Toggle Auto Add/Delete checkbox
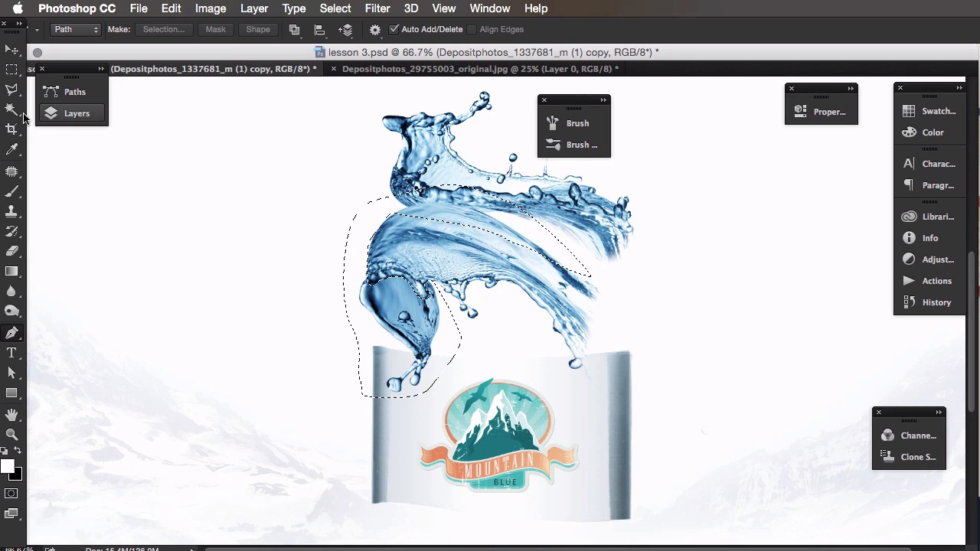Screen dimensions: 980x551 click(394, 29)
